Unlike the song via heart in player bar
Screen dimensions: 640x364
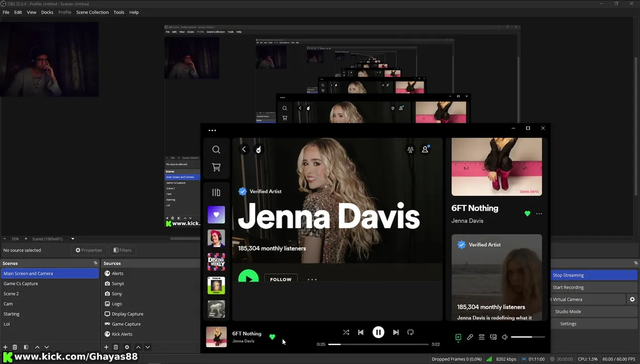point(272,337)
